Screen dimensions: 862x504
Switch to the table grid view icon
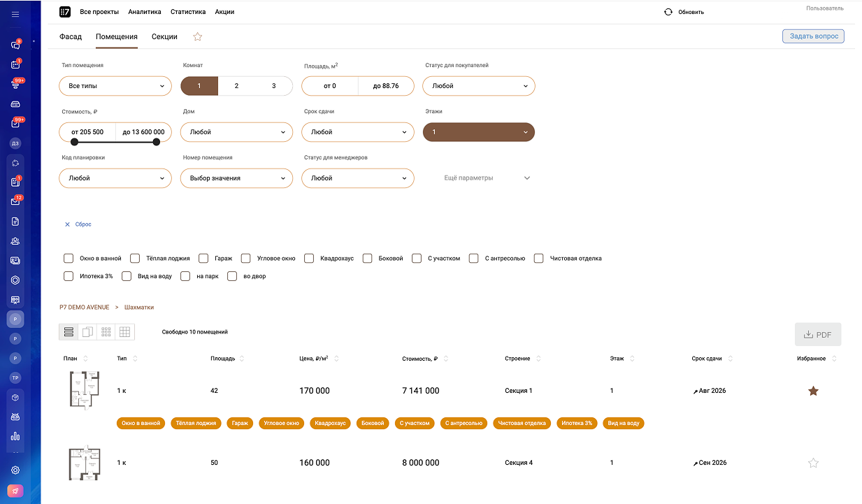coord(124,332)
